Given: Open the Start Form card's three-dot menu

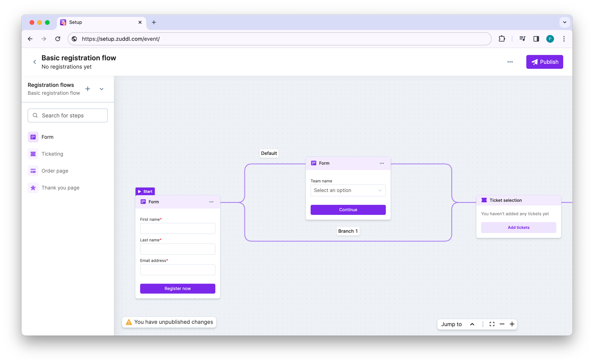Looking at the screenshot, I should pos(211,202).
